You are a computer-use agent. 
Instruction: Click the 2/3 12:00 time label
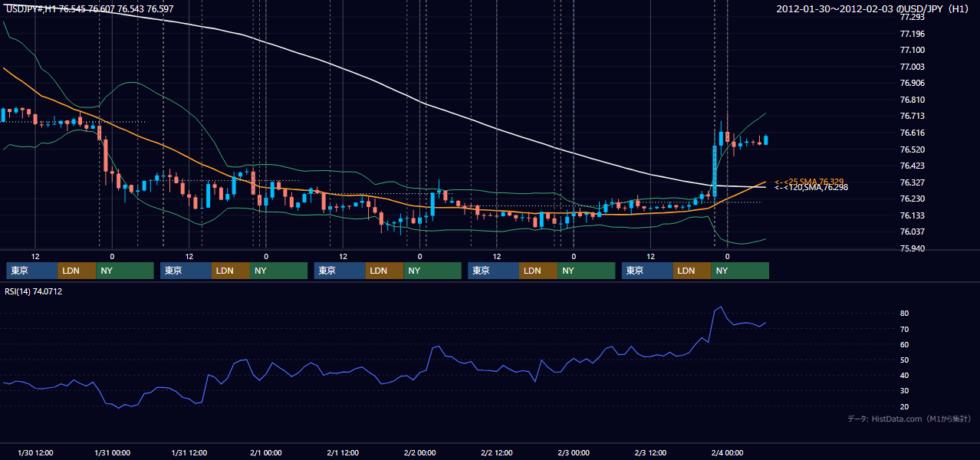651,452
